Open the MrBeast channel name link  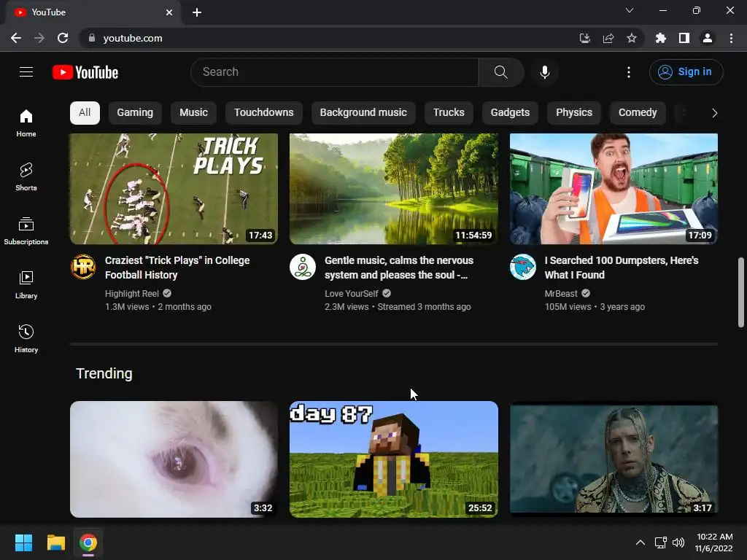click(x=561, y=294)
